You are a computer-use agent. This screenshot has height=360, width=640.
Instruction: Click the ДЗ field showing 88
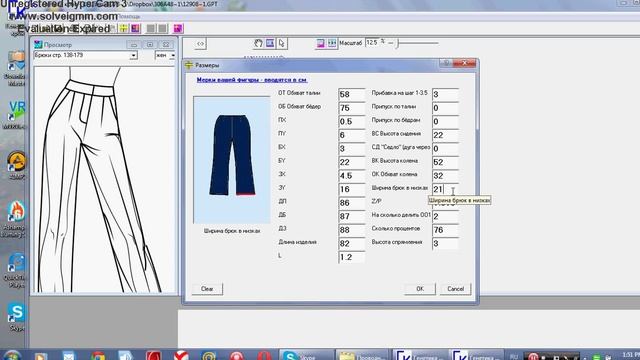(351, 230)
